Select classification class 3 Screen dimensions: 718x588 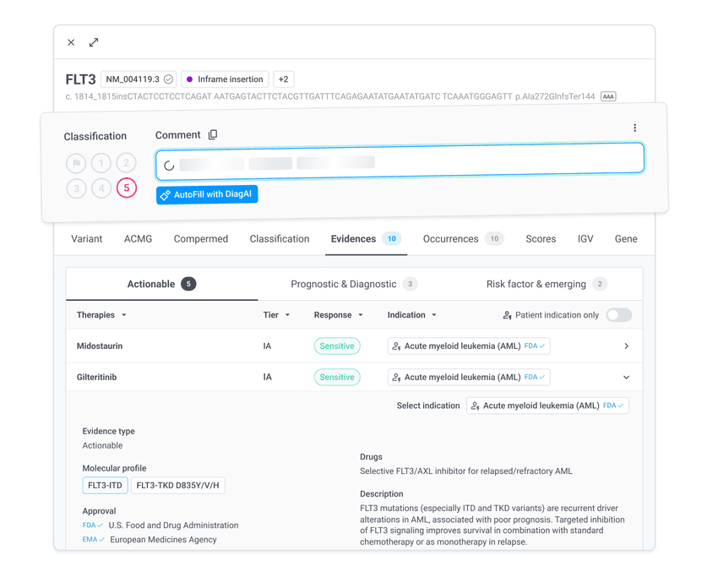pyautogui.click(x=76, y=188)
